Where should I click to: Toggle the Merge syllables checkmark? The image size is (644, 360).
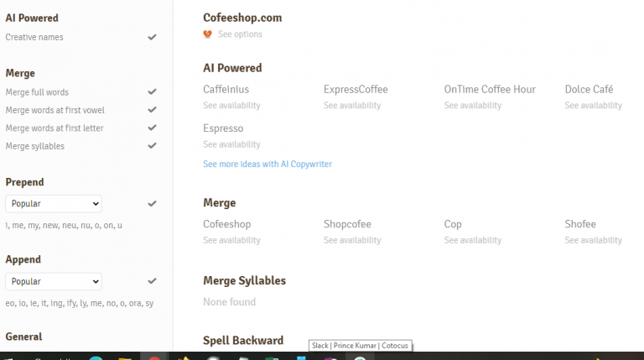tap(152, 145)
